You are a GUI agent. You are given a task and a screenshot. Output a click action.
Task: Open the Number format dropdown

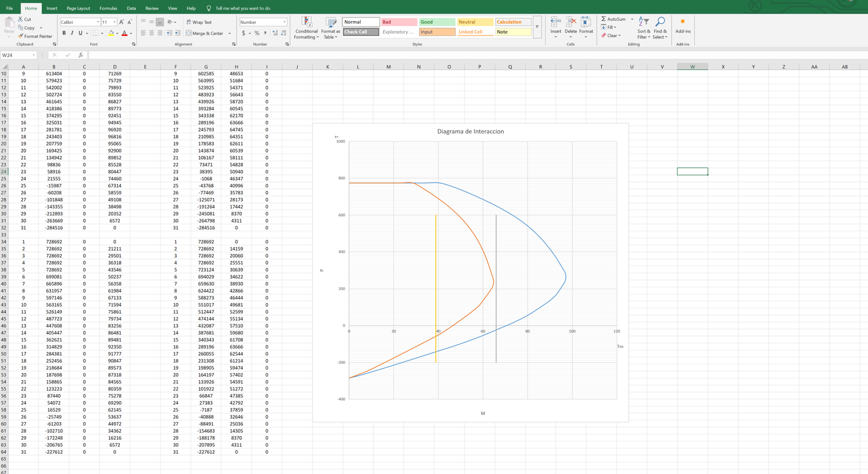pos(284,22)
